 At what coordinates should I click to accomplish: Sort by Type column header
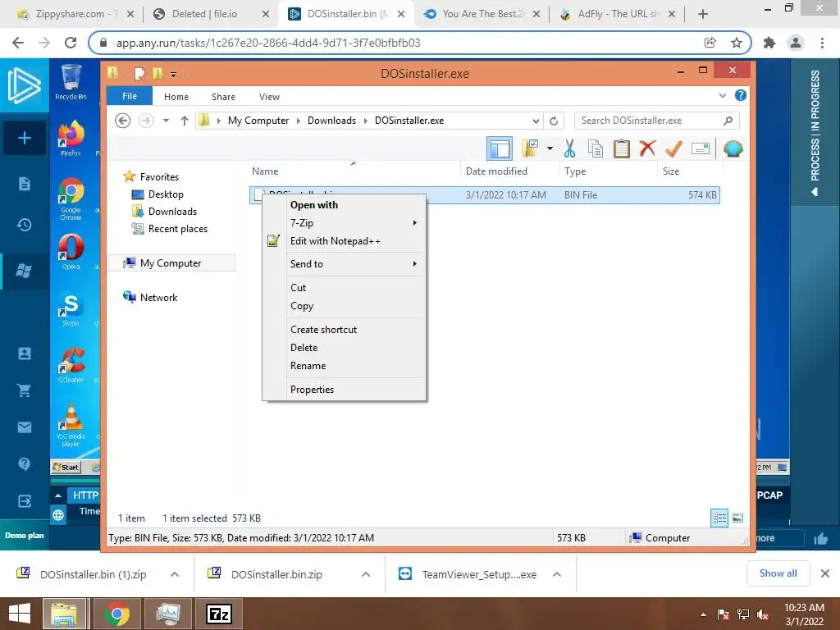tap(575, 171)
